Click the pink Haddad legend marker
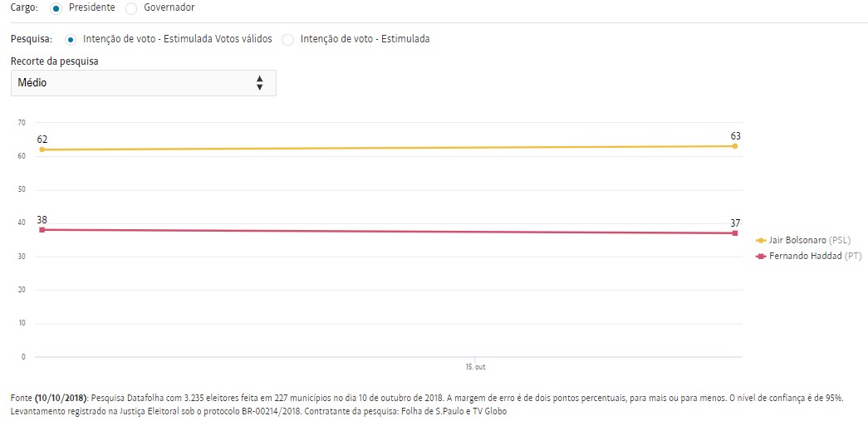868x421 pixels. 761,257
